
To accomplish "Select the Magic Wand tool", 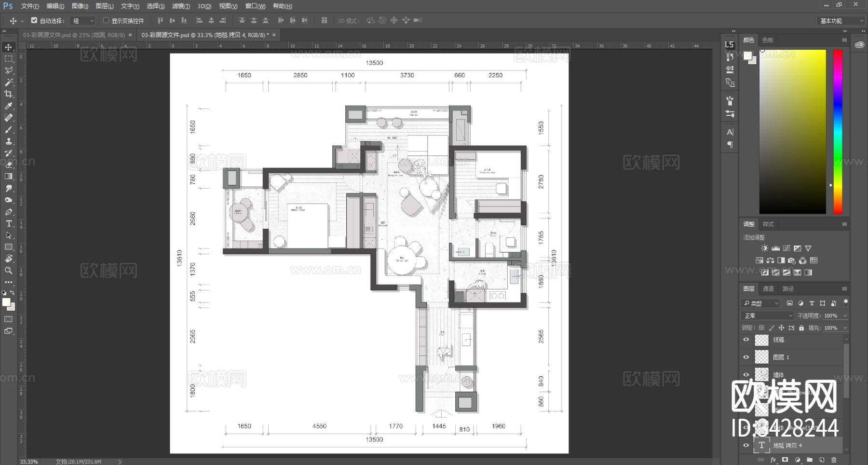I will click(x=9, y=82).
